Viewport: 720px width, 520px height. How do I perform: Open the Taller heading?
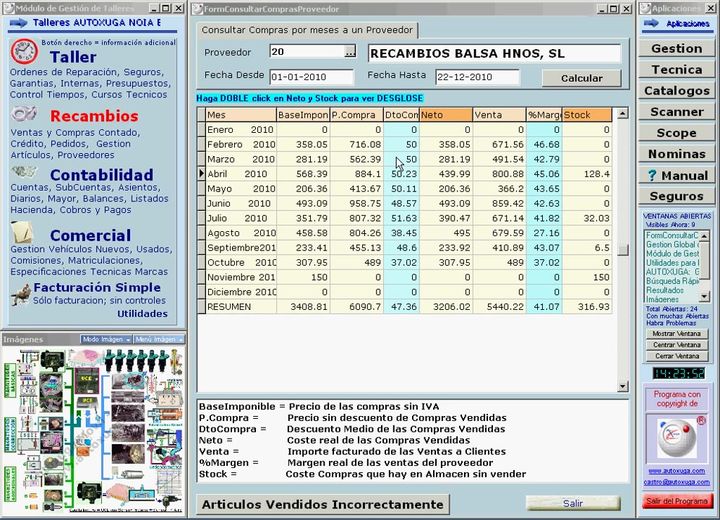(73, 57)
